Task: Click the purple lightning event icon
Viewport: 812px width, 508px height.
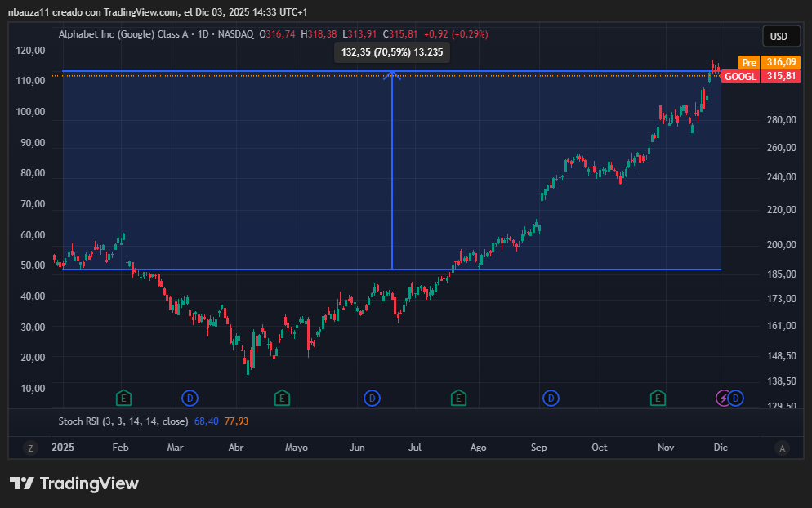Action: point(724,398)
